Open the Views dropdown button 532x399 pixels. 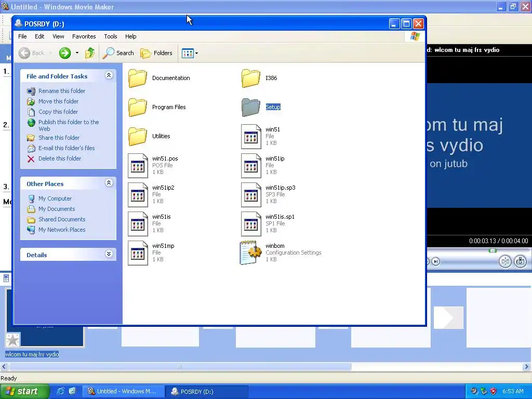[190, 54]
